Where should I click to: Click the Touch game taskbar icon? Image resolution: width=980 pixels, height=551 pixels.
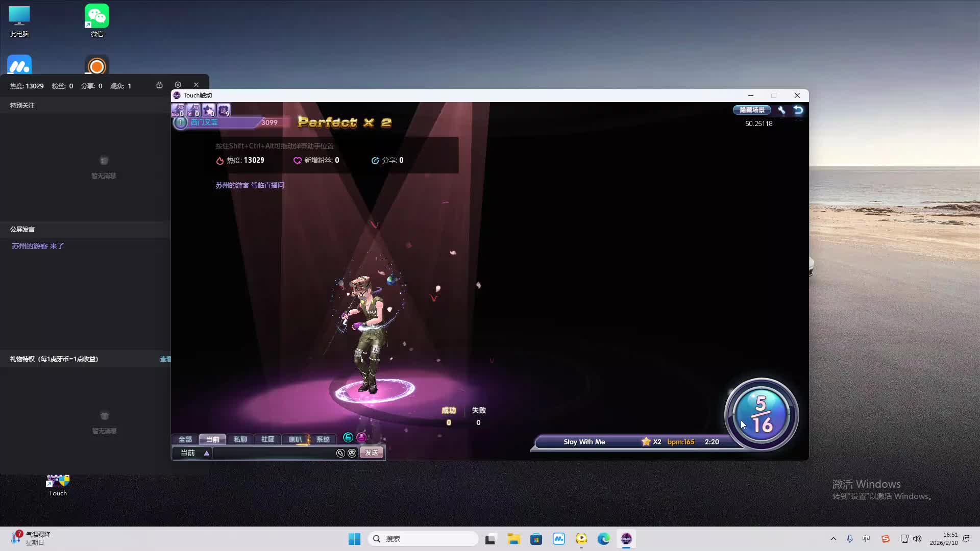(x=626, y=539)
